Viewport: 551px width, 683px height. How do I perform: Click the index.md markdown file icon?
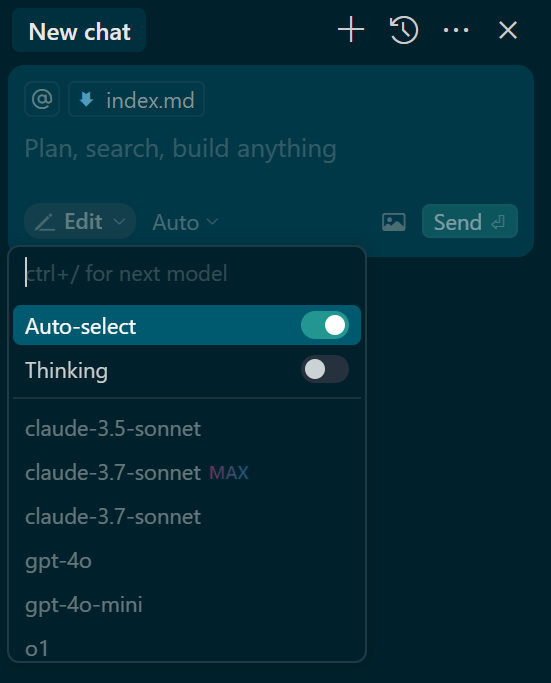pyautogui.click(x=86, y=100)
